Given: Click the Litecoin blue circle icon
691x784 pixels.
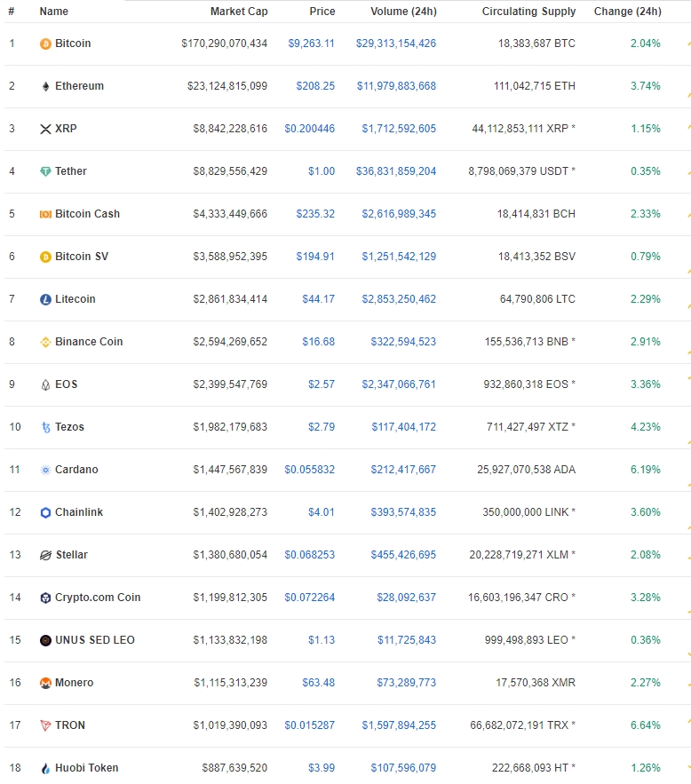Looking at the screenshot, I should pos(45,299).
